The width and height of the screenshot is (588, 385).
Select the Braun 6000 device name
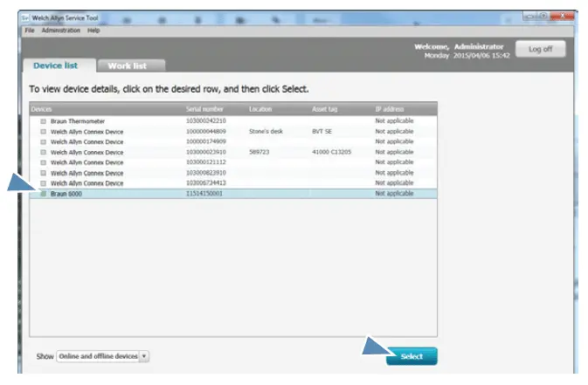(66, 194)
